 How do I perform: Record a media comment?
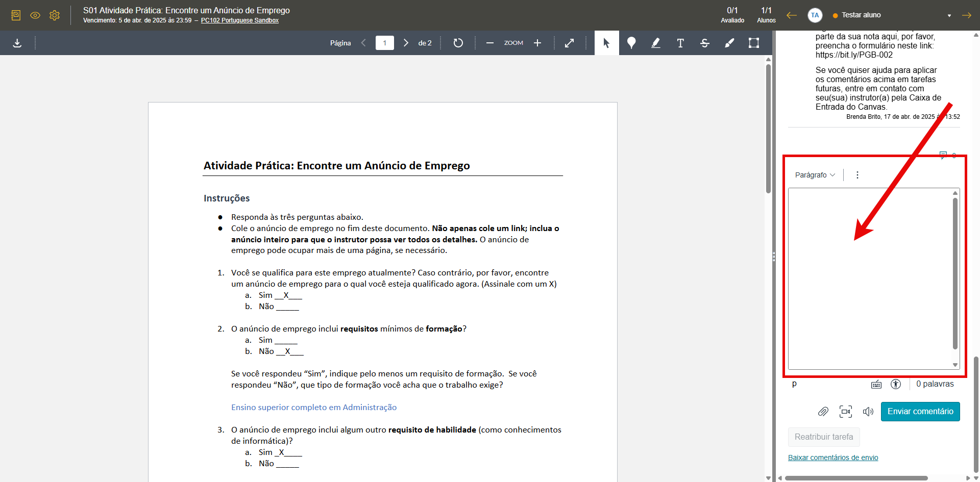[x=846, y=412]
